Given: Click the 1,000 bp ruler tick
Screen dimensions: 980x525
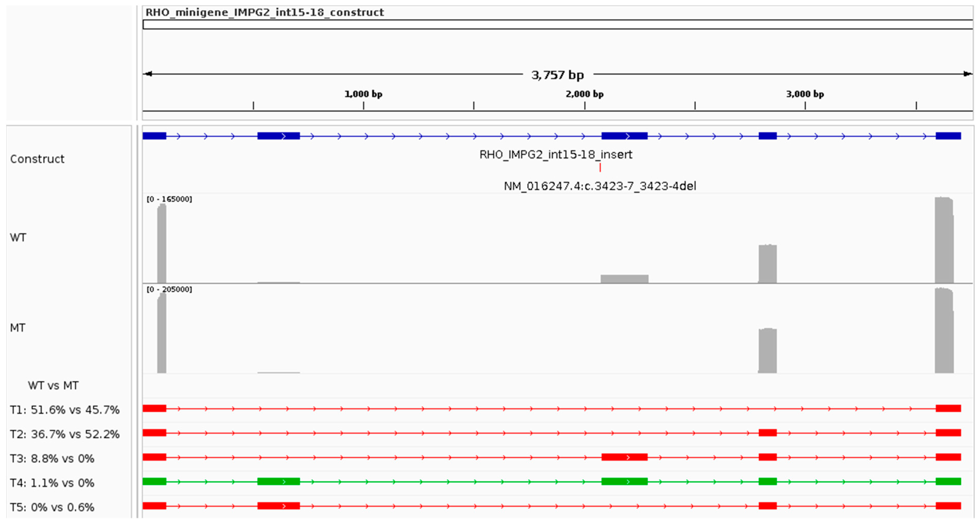Looking at the screenshot, I should pos(363,105).
